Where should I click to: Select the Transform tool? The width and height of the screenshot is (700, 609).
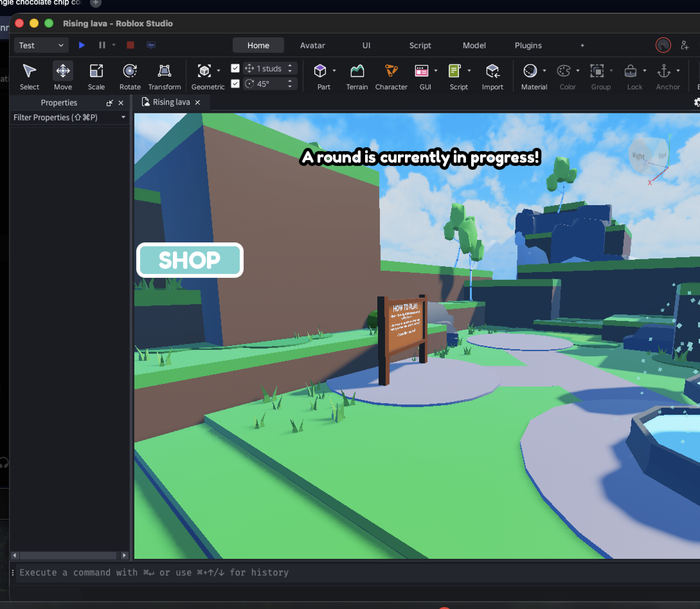[164, 76]
